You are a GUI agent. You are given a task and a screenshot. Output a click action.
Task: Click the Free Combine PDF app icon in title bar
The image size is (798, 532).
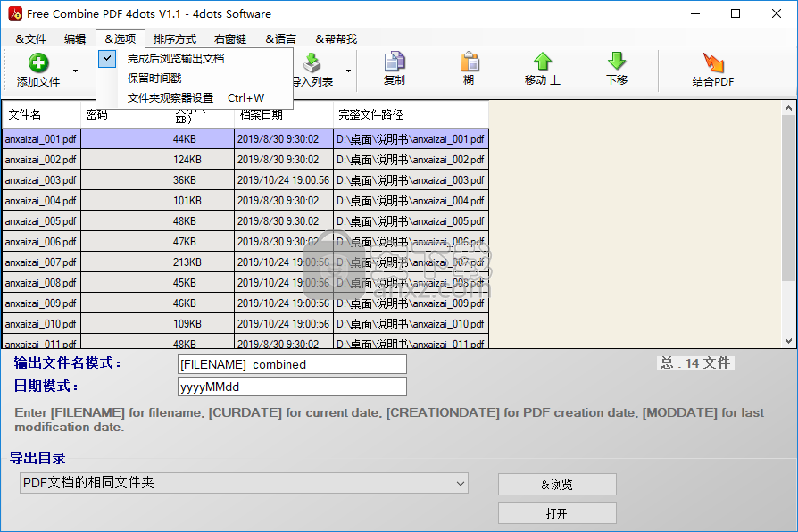coord(15,13)
